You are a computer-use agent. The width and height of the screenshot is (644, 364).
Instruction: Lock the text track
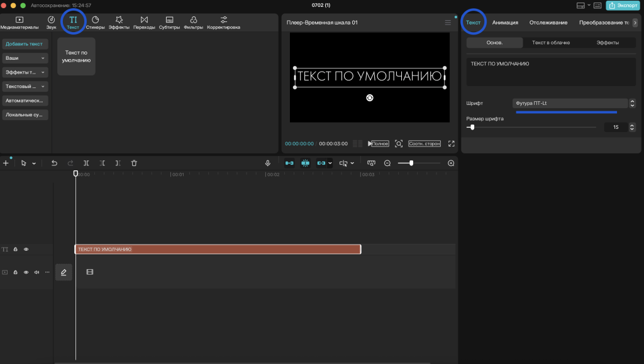[16, 249]
